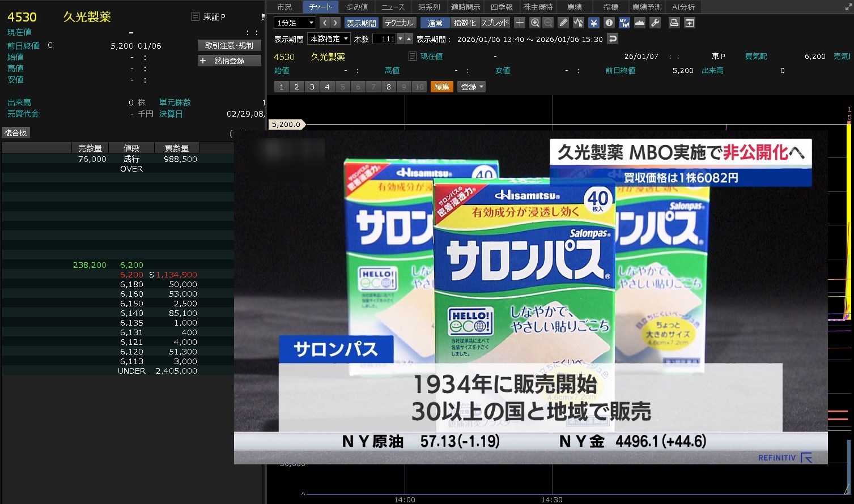Viewport: 854px width, 504px height.
Task: Expand the 本数指定 dropdown
Action: pyautogui.click(x=329, y=39)
